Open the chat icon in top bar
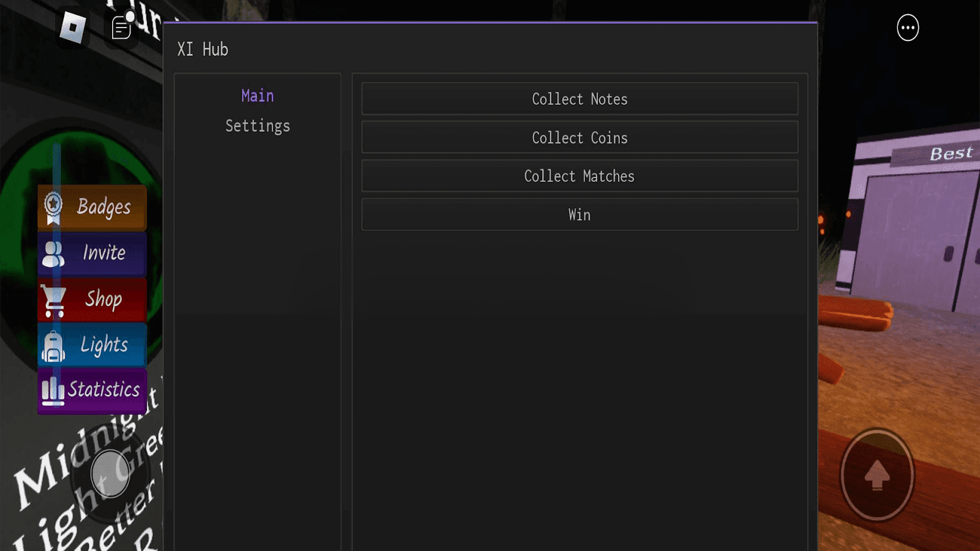This screenshot has width=980, height=551. point(121,28)
